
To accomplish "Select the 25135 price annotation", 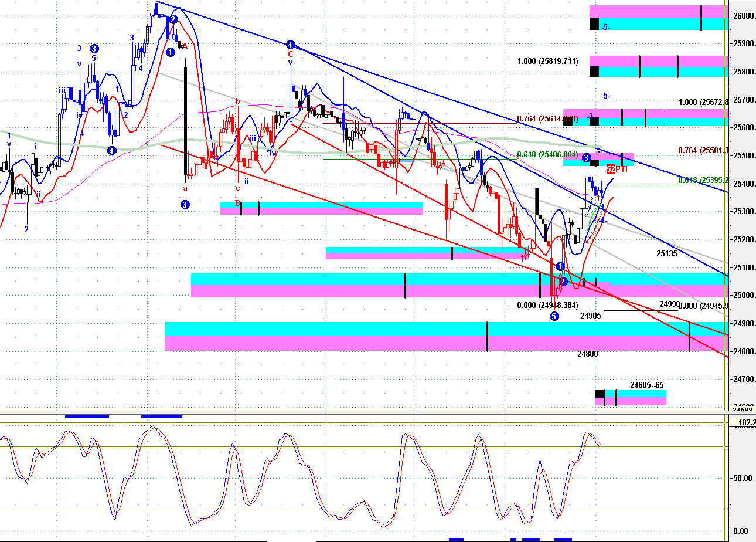I will pos(667,254).
